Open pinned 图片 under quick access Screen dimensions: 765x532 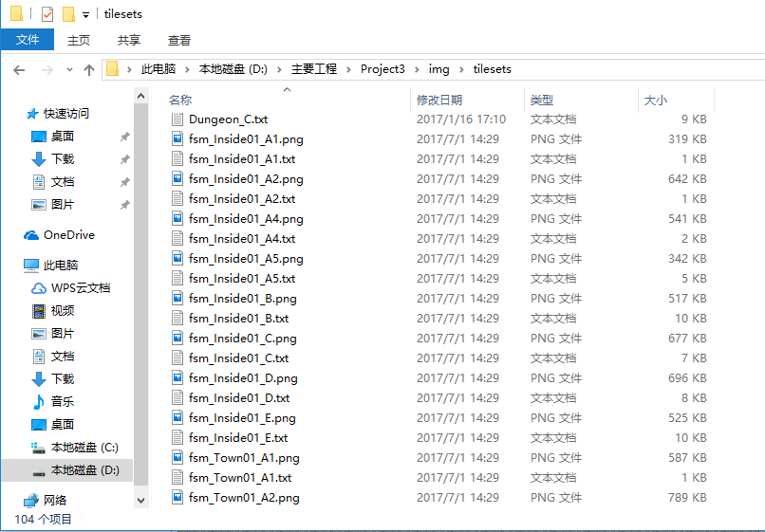(63, 205)
